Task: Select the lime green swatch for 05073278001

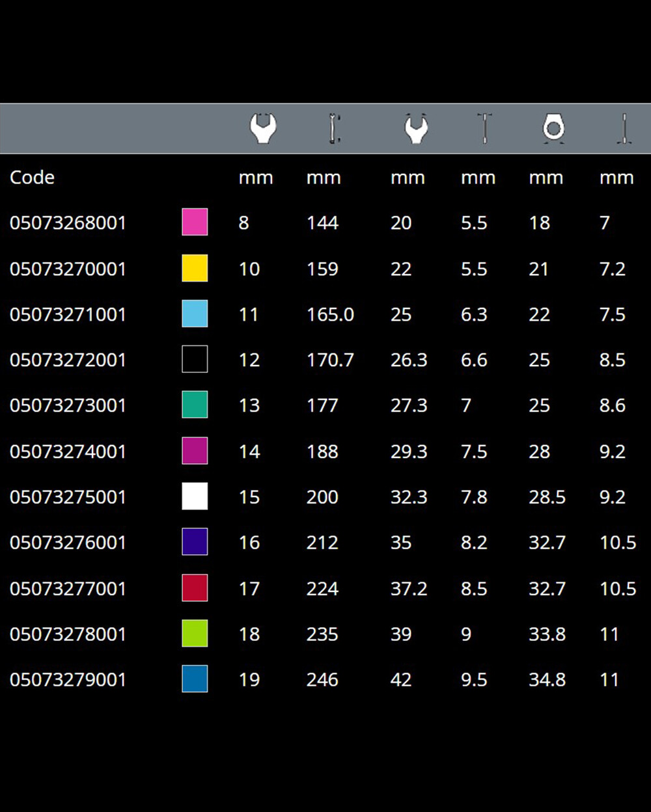Action: point(195,634)
